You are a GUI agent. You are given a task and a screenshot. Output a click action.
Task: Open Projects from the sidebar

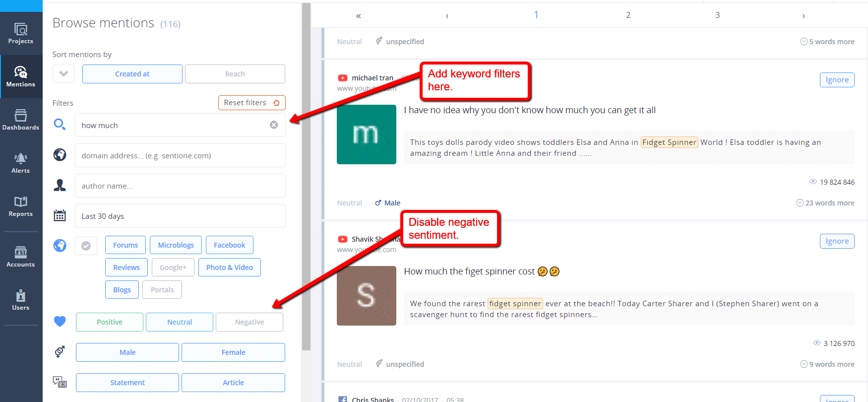click(x=21, y=34)
